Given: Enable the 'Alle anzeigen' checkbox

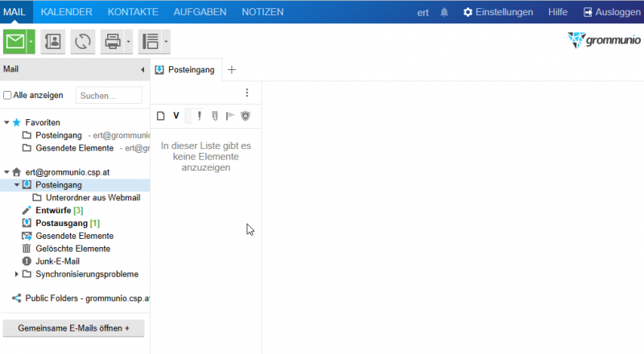Looking at the screenshot, I should (8, 95).
